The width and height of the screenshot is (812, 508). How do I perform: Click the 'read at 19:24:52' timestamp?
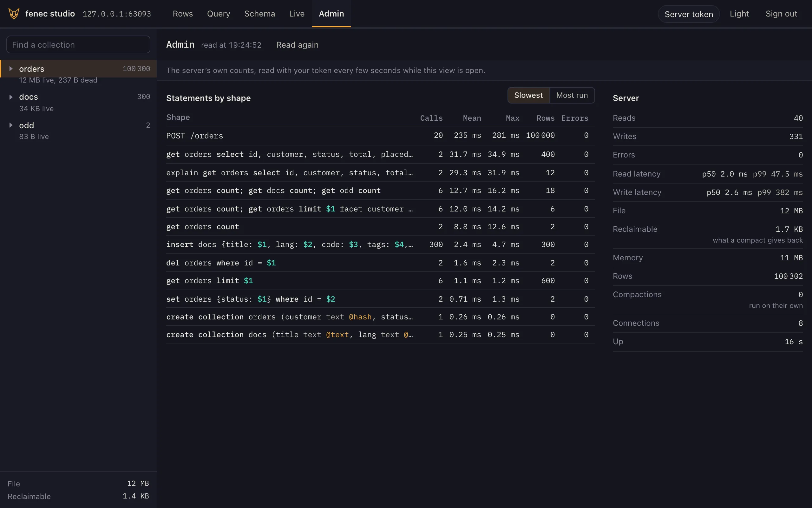pyautogui.click(x=231, y=45)
